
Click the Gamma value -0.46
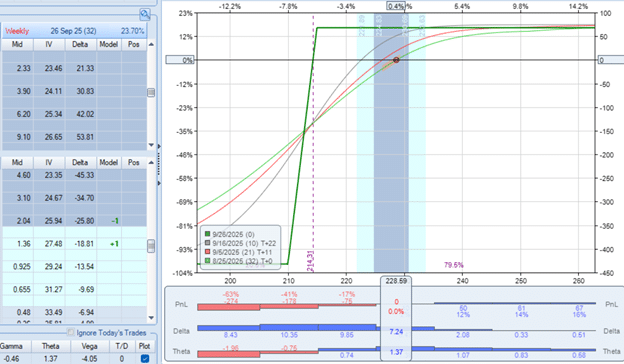click(11, 358)
